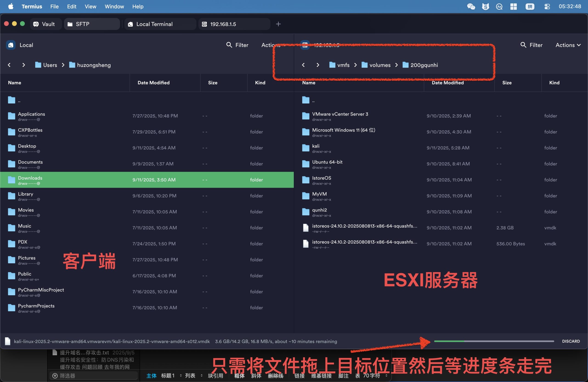Viewport: 588px width, 382px height.
Task: Click the local pane Filter search icon
Action: click(229, 45)
